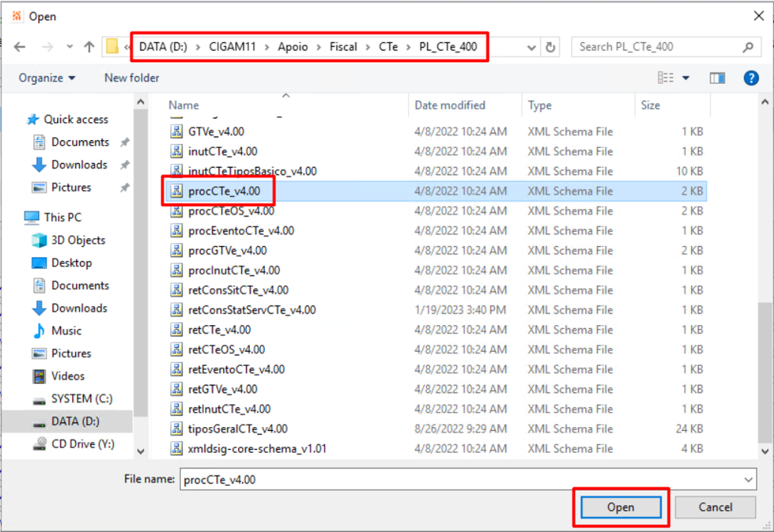Go back using the Back arrow
774x532 pixels.
coord(20,47)
